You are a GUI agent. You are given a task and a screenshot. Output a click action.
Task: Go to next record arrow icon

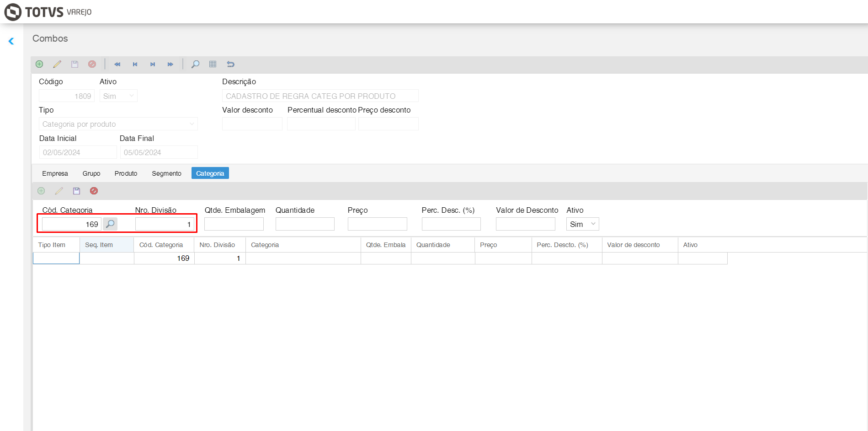click(x=153, y=64)
